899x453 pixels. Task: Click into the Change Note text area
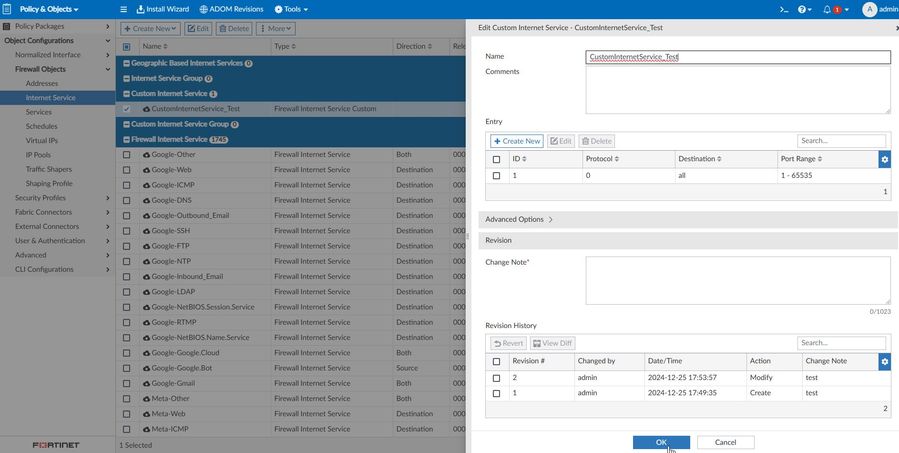tap(738, 280)
